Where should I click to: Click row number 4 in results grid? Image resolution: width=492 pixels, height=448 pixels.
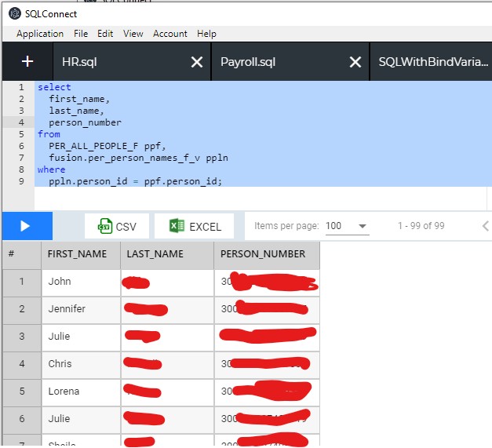coord(22,364)
